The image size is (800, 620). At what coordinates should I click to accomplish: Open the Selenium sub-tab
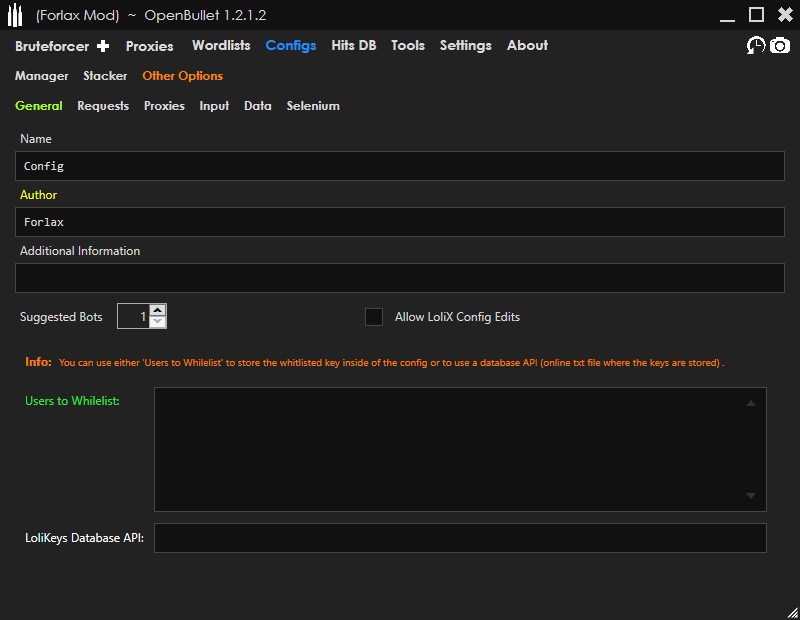point(313,106)
